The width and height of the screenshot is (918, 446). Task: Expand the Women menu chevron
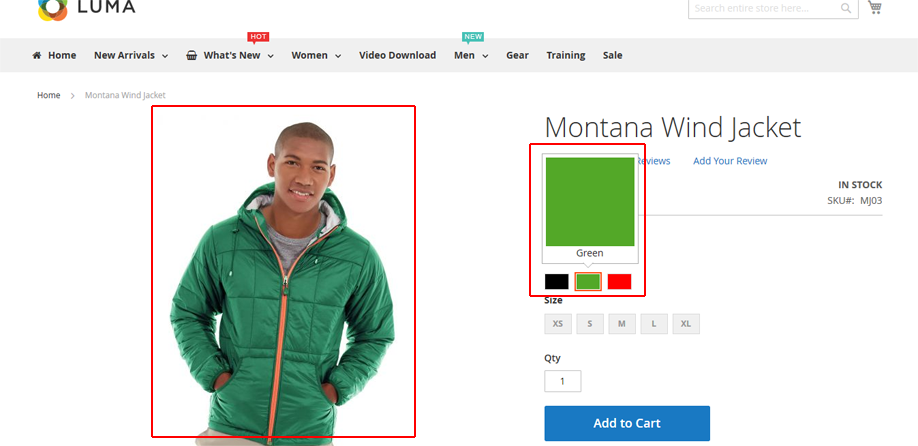(x=338, y=56)
